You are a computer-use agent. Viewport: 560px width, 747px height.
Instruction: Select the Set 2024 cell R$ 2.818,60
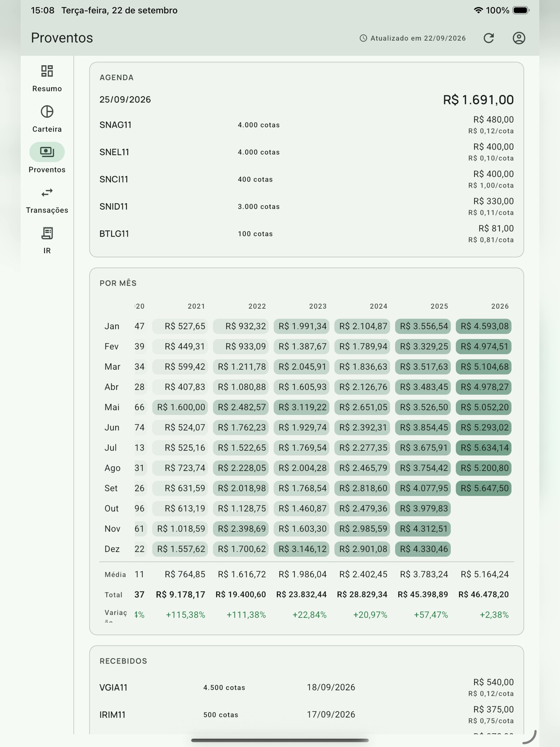click(x=362, y=488)
